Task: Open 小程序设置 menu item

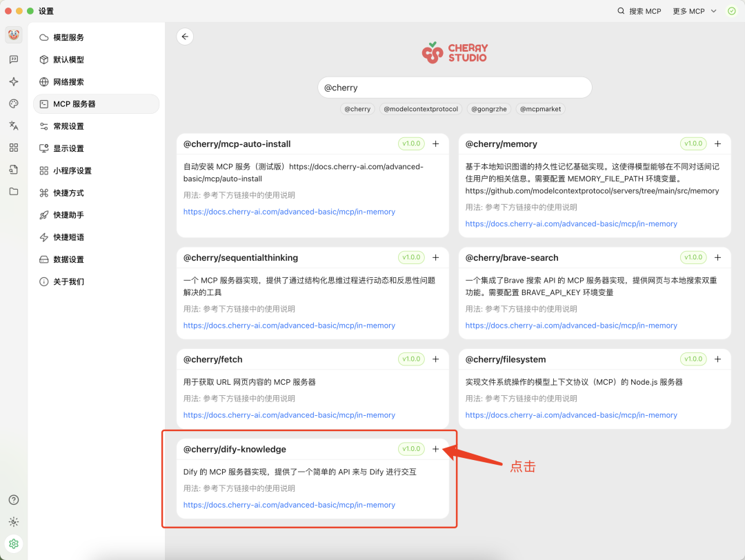Action: [x=96, y=170]
